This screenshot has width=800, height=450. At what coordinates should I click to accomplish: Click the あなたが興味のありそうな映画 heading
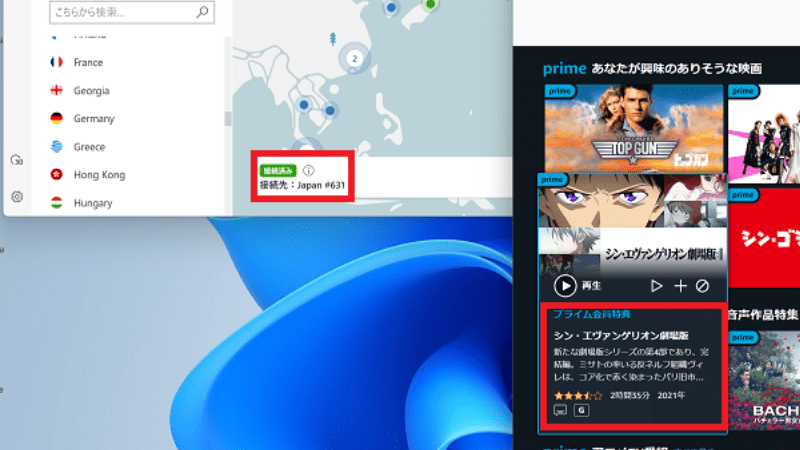click(676, 68)
